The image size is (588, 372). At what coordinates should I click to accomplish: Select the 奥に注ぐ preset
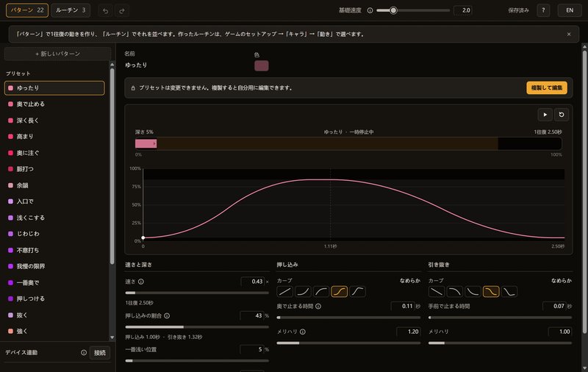[x=54, y=153]
